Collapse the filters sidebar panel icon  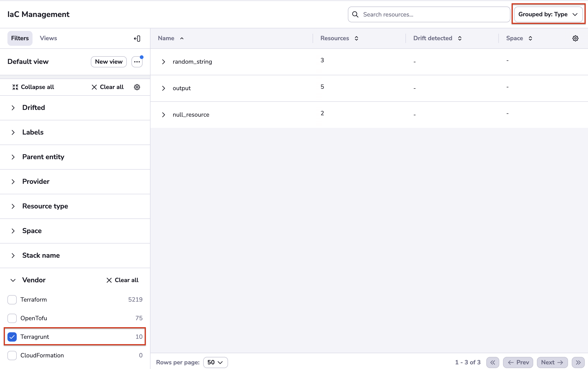(x=137, y=38)
